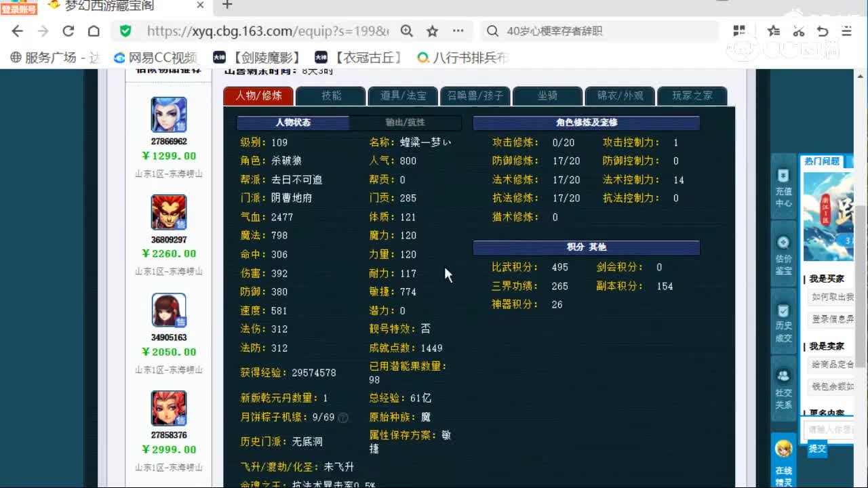Viewport: 868px width, 488px height.
Task: Open the browser extensions grid icon
Action: [739, 31]
